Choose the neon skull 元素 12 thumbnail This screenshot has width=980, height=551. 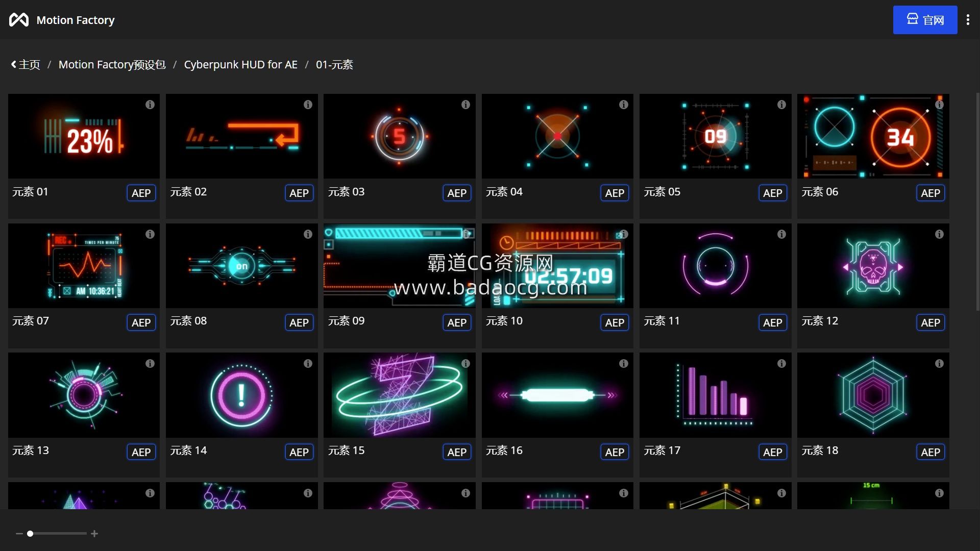873,266
